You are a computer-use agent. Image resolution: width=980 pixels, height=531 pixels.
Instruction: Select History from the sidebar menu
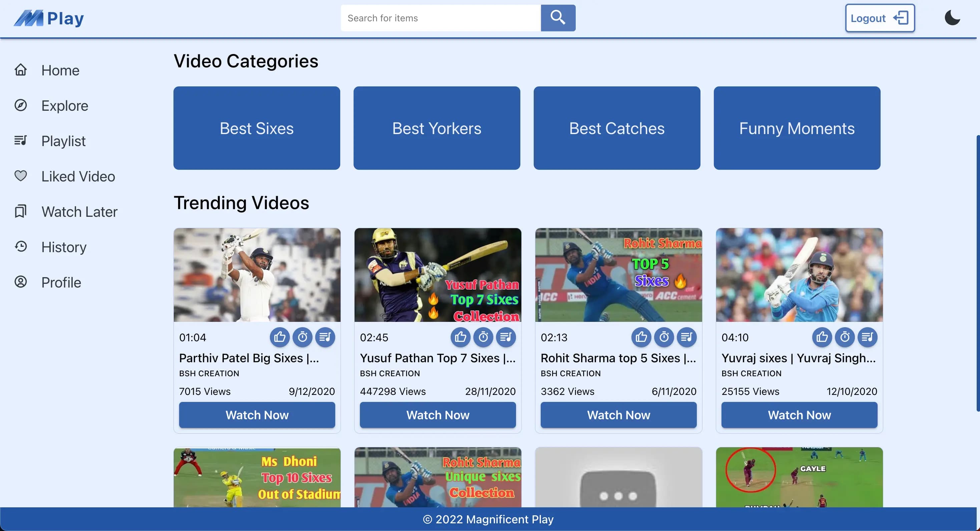click(63, 246)
